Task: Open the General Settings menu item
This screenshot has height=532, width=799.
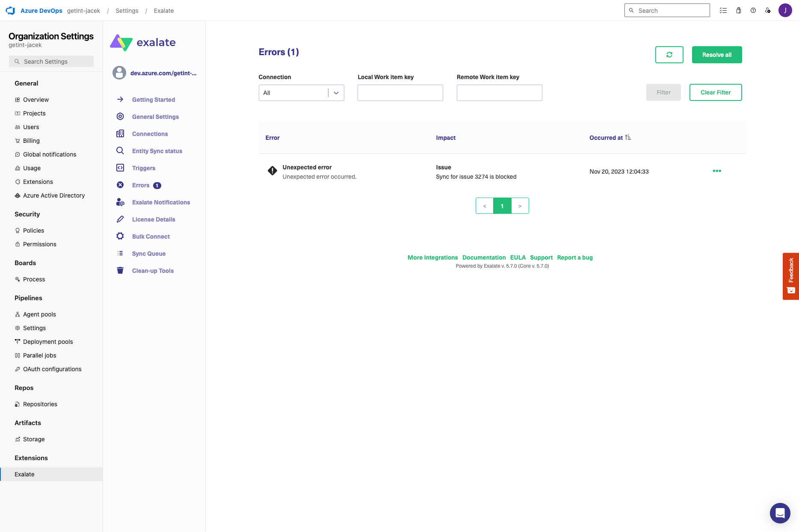Action: [155, 117]
